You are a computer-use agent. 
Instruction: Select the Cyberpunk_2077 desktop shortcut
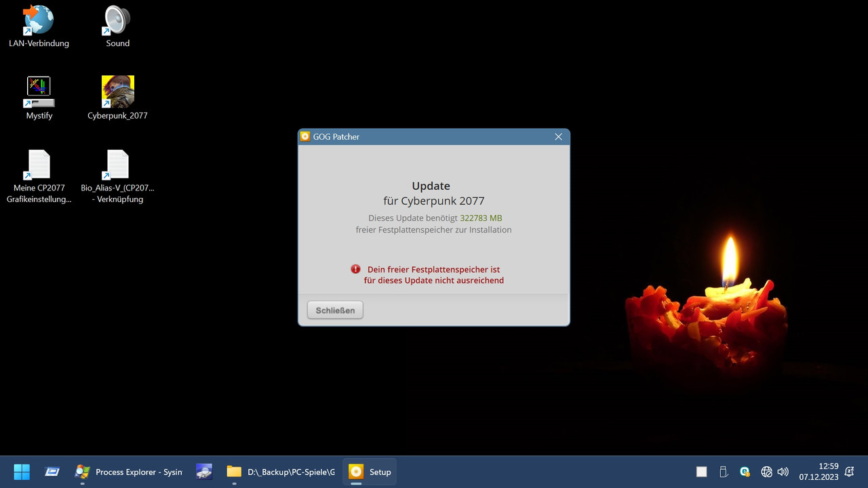117,98
